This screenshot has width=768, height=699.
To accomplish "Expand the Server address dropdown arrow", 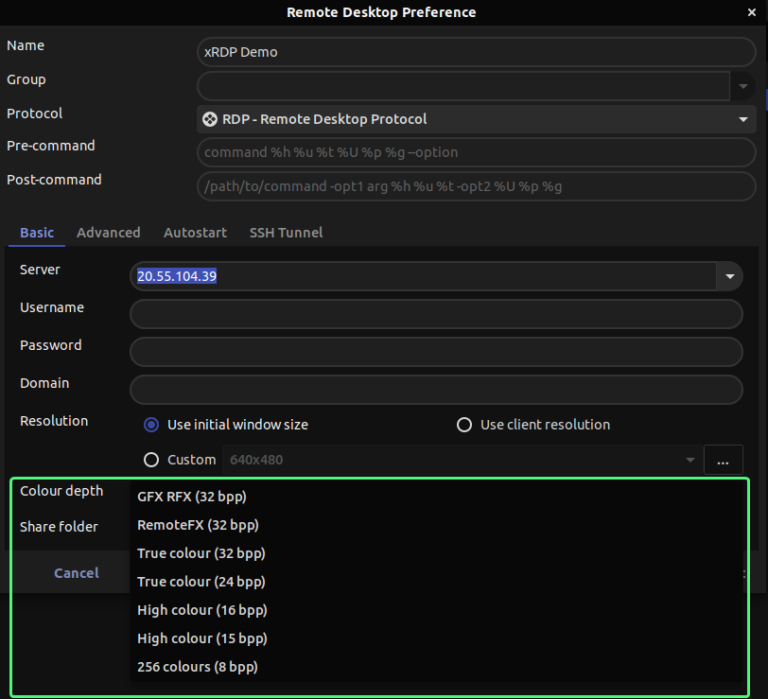I will pos(729,277).
